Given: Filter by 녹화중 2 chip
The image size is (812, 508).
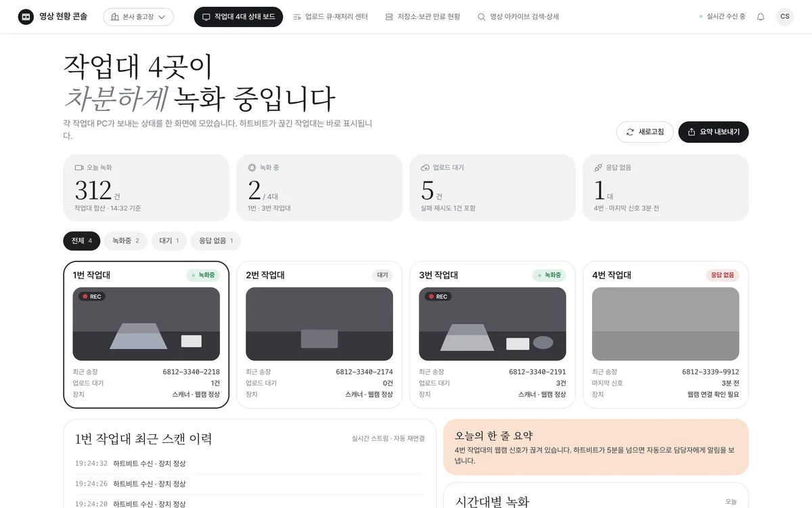Looking at the screenshot, I should (125, 240).
